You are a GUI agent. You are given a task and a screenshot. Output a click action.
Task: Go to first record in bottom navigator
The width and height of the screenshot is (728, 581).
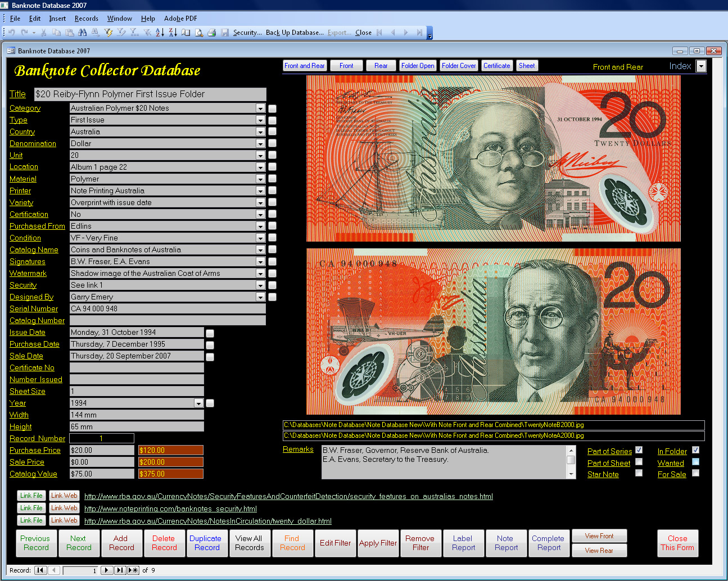tap(40, 570)
